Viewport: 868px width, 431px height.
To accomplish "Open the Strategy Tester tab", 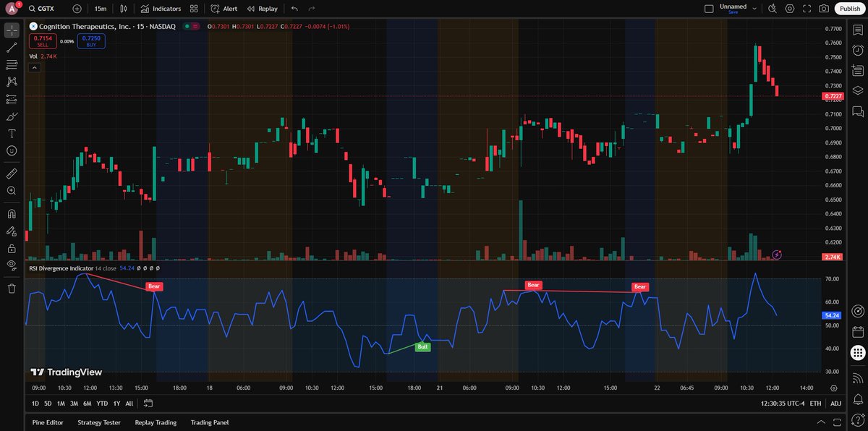I will tap(99, 422).
